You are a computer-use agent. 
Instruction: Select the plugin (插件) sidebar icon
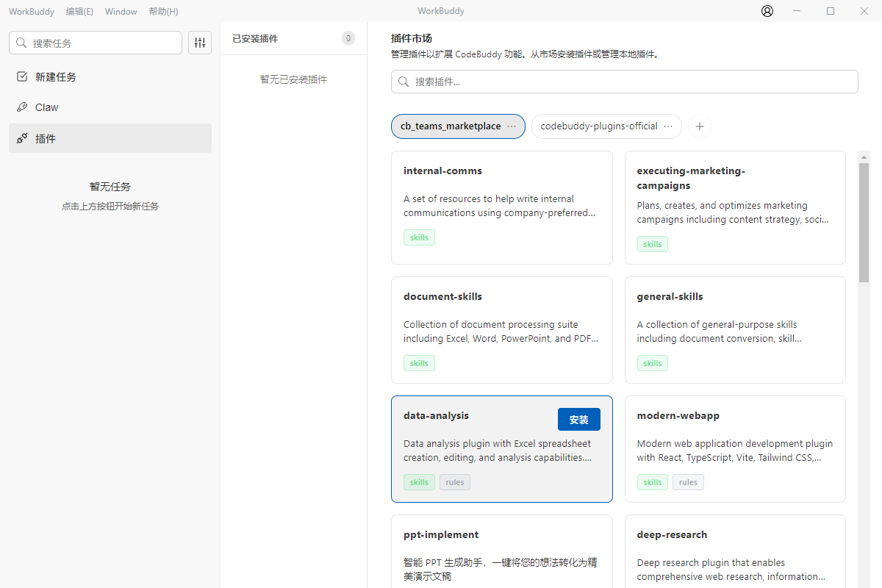point(22,138)
